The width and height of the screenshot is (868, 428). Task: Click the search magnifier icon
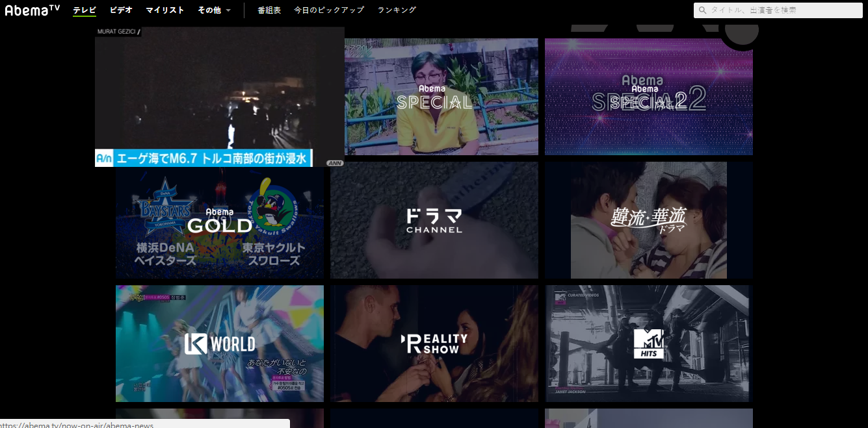tap(702, 10)
